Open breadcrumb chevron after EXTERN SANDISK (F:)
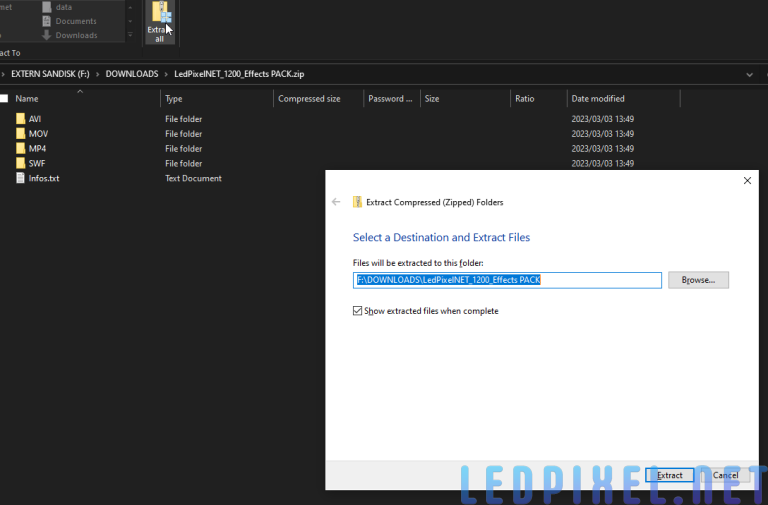The height and width of the screenshot is (505, 768). pyautogui.click(x=97, y=74)
